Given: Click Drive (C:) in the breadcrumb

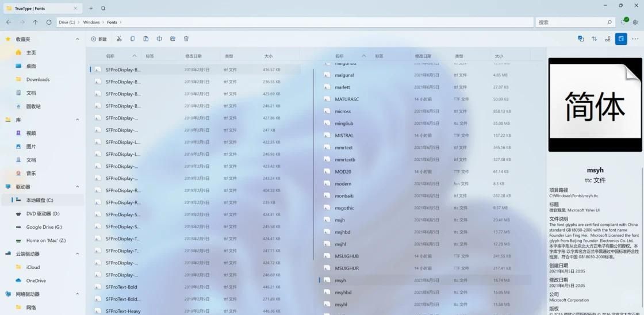Looking at the screenshot, I should click(67, 22).
